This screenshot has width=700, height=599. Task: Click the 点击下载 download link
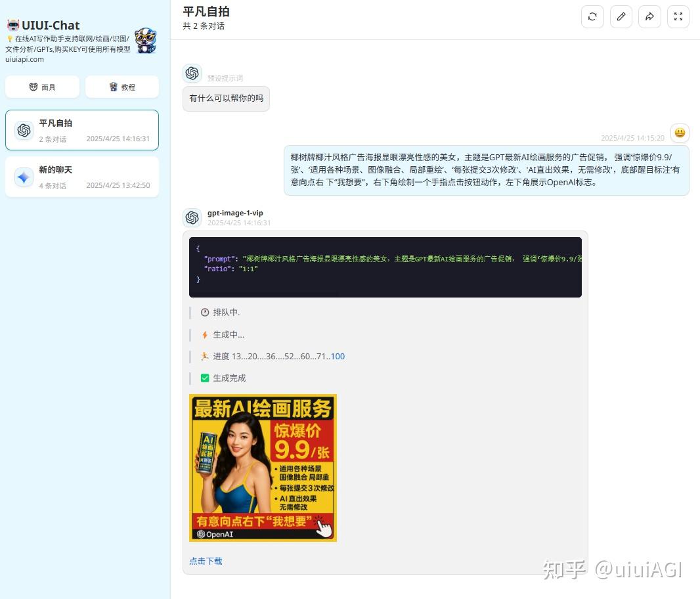click(206, 562)
